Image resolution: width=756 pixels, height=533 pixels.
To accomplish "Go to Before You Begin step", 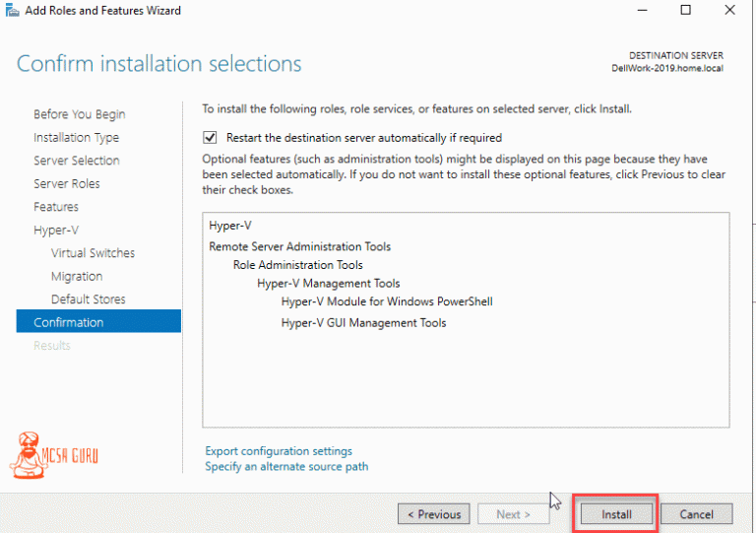I will click(x=80, y=114).
